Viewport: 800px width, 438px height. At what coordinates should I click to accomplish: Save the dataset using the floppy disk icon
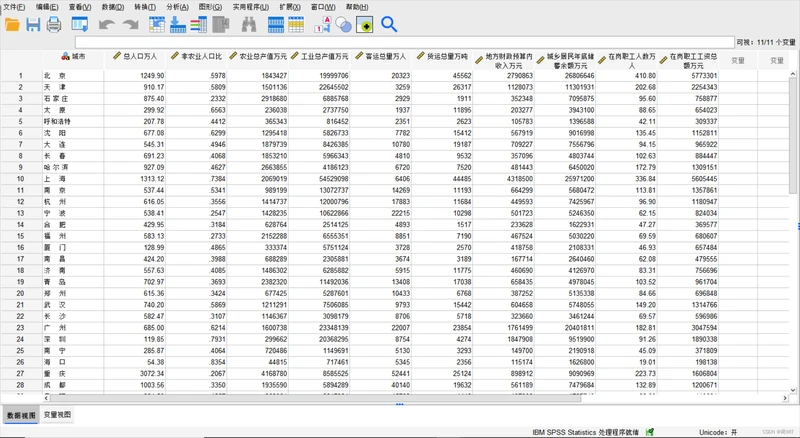pos(33,25)
